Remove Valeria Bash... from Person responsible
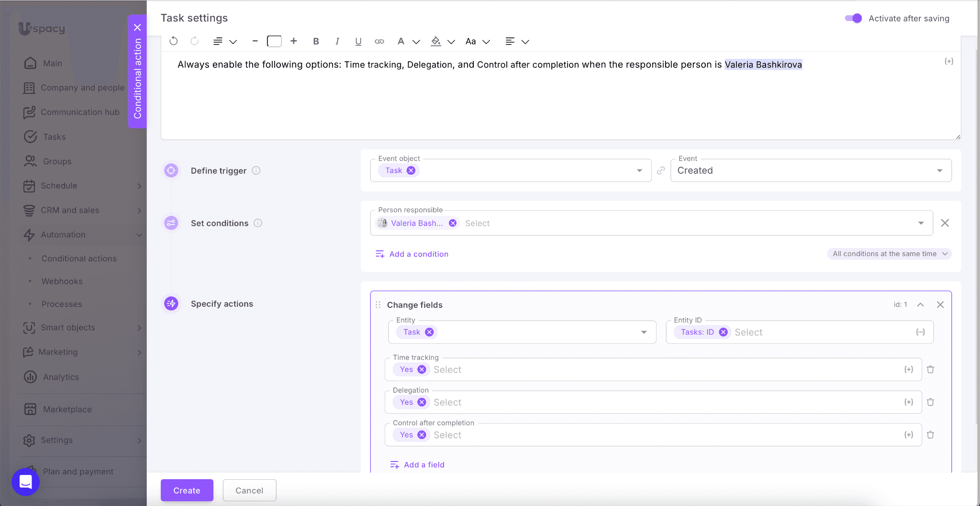The image size is (980, 506). coord(453,223)
